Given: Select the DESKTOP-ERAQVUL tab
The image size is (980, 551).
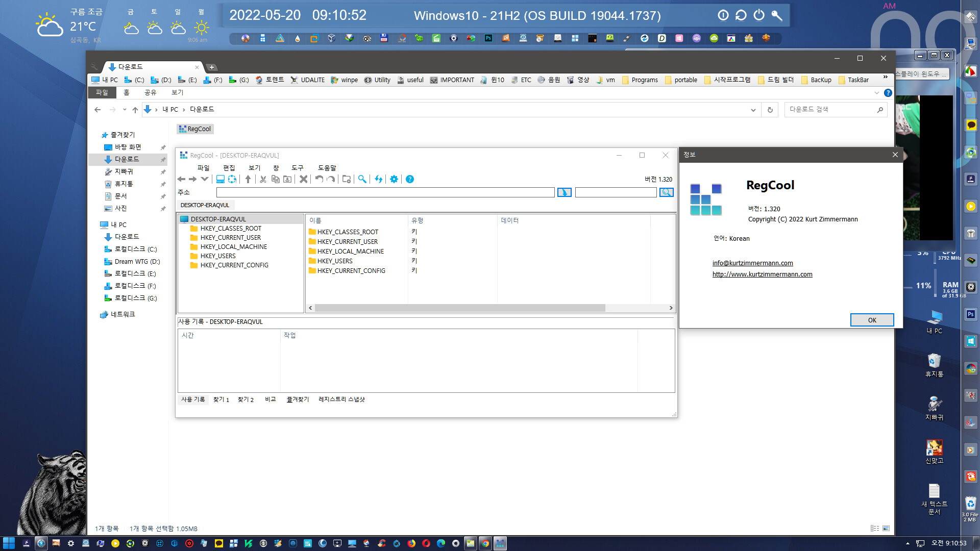Looking at the screenshot, I should [205, 205].
